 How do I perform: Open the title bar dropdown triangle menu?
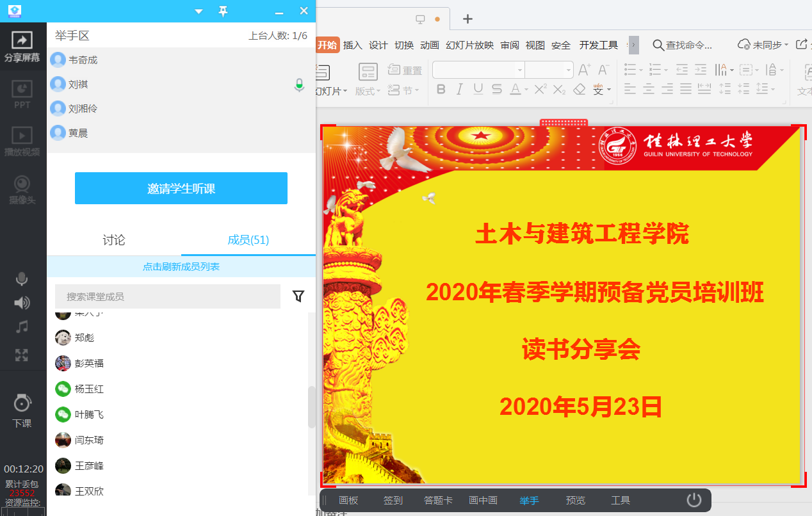[x=199, y=12]
